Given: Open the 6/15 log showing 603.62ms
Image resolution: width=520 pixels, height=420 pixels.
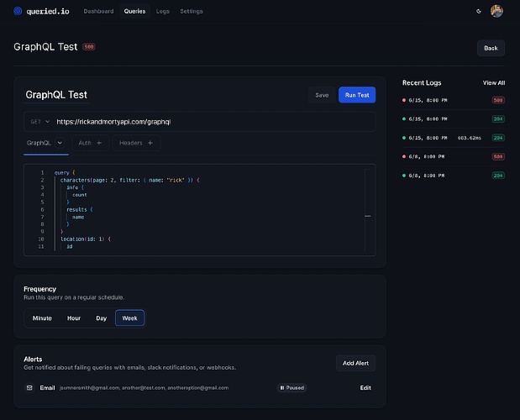Looking at the screenshot, I should tap(454, 138).
